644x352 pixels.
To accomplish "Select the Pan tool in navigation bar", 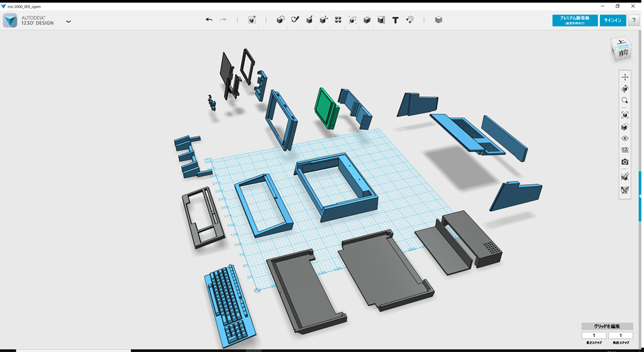I will 625,77.
